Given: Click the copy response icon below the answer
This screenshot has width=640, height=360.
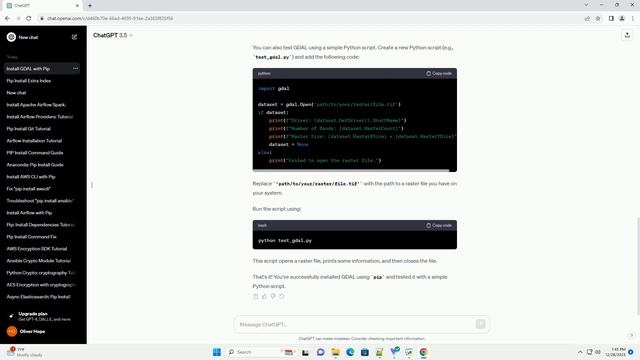Looking at the screenshot, I should tap(256, 296).
